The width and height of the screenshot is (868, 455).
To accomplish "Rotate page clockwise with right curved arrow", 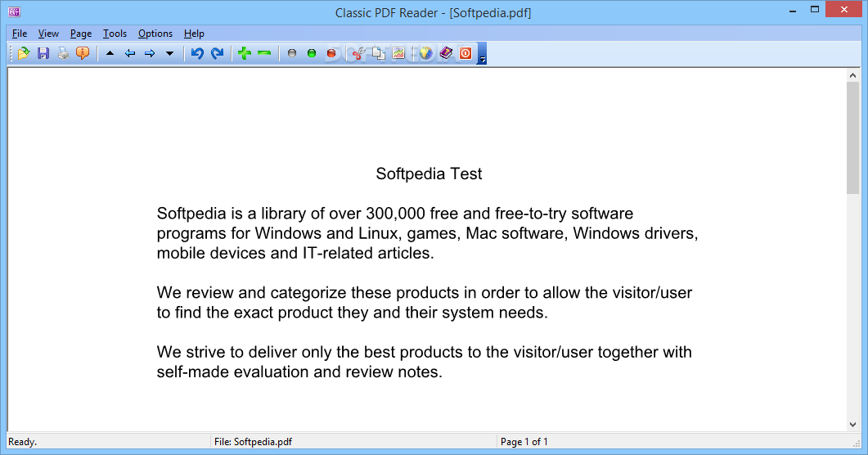I will pos(217,53).
